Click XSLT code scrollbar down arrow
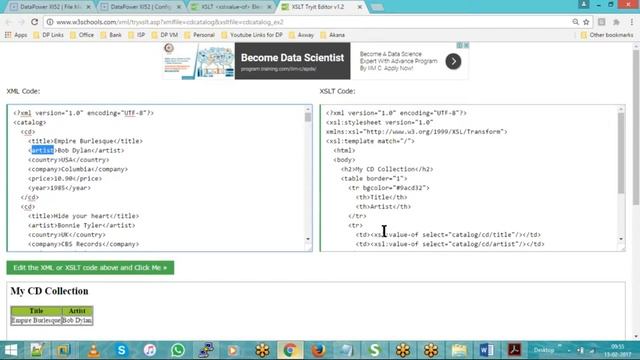The width and height of the screenshot is (640, 360). (x=621, y=239)
